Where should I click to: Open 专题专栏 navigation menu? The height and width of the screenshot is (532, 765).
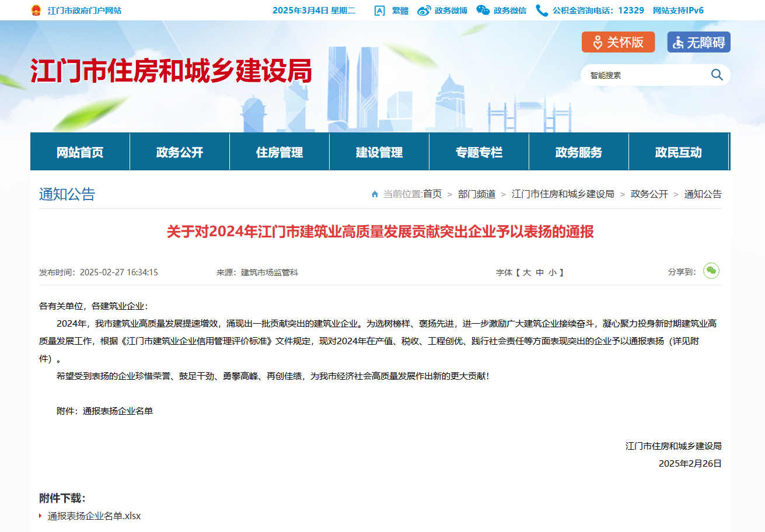479,152
